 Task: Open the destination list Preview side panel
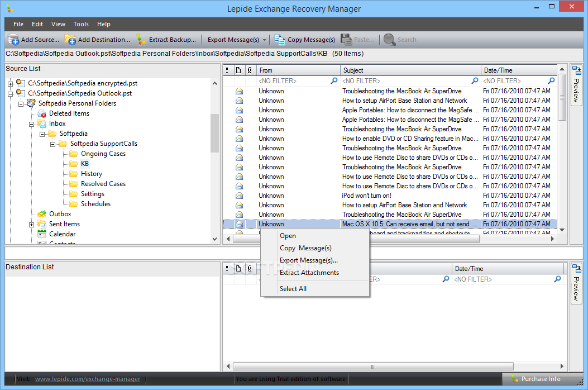(x=576, y=284)
